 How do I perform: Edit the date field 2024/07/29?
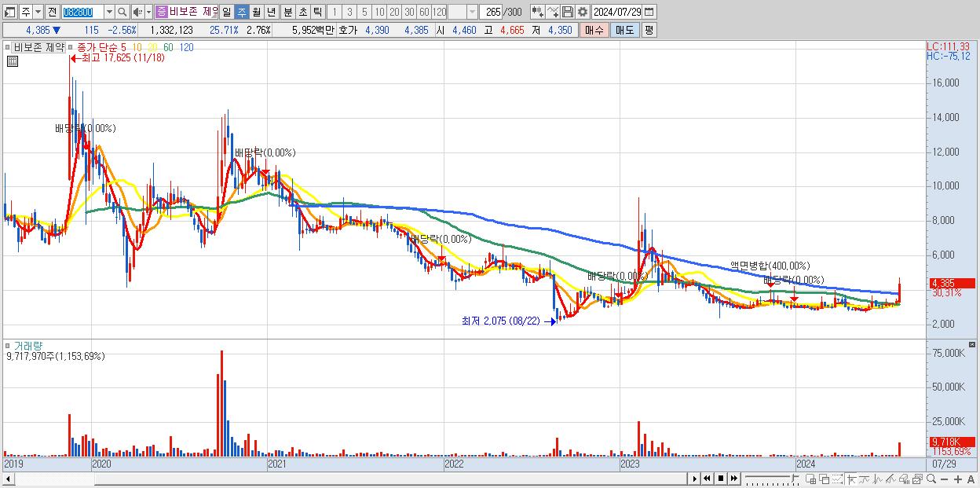click(x=616, y=12)
